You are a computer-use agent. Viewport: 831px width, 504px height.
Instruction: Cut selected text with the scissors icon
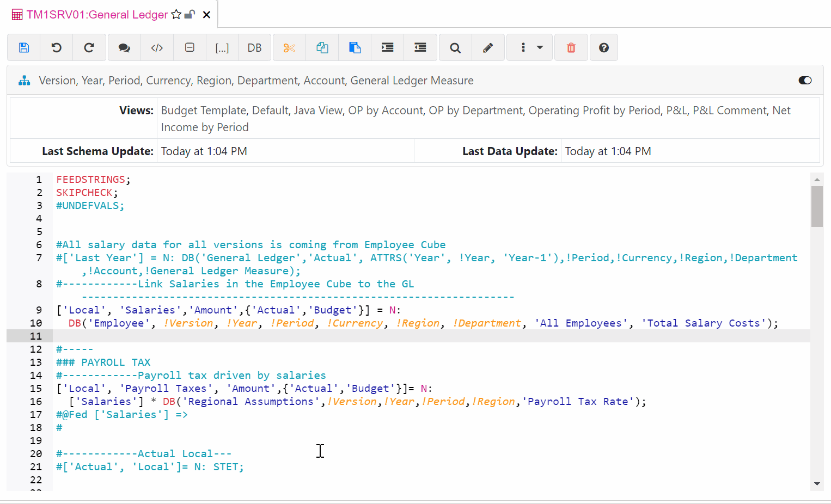click(289, 47)
